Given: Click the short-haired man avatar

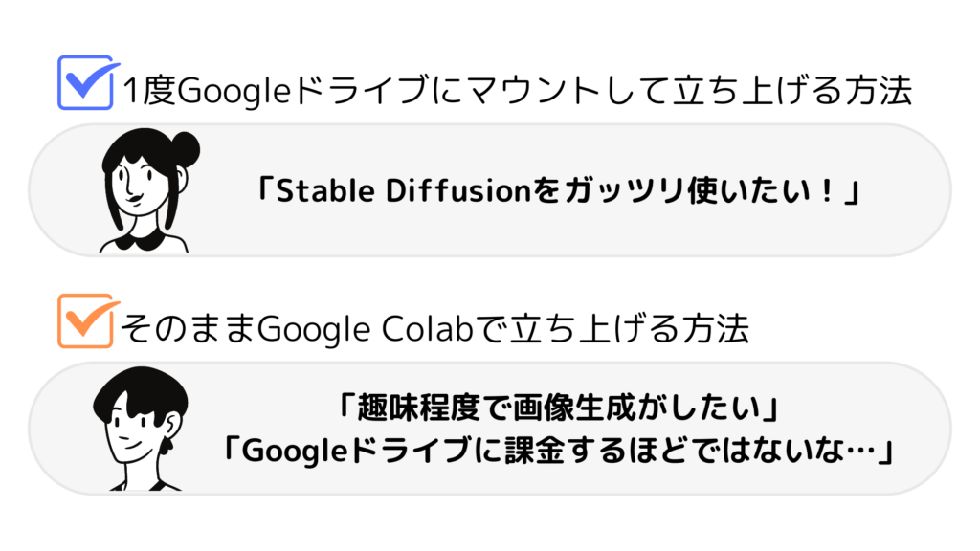Looking at the screenshot, I should (x=141, y=429).
